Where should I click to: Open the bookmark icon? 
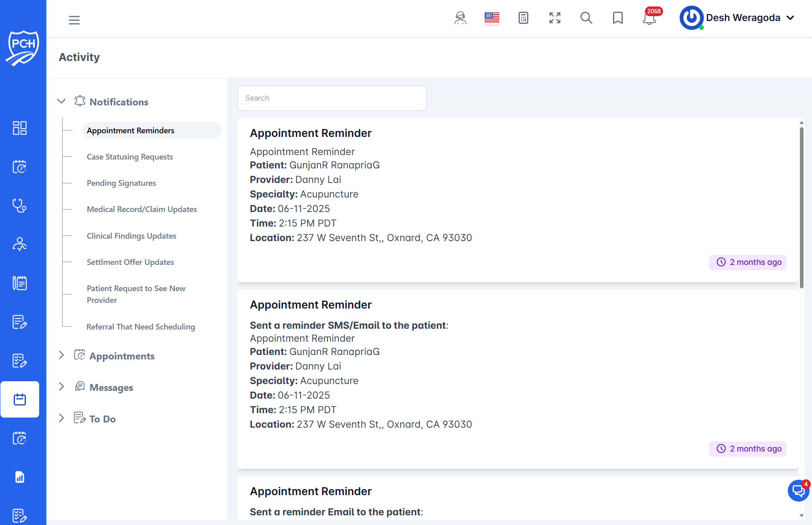pyautogui.click(x=617, y=18)
